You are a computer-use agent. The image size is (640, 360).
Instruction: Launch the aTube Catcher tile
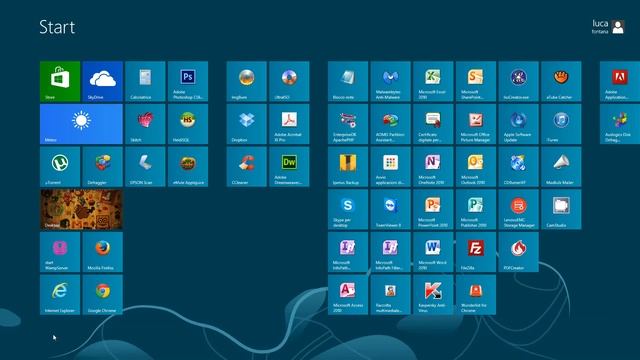coord(561,81)
